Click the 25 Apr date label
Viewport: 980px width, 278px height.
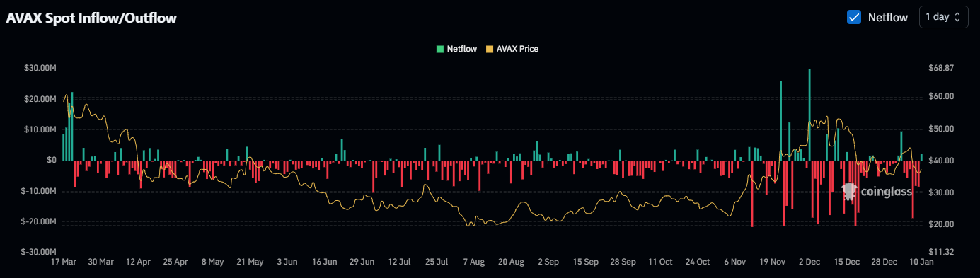(x=175, y=262)
